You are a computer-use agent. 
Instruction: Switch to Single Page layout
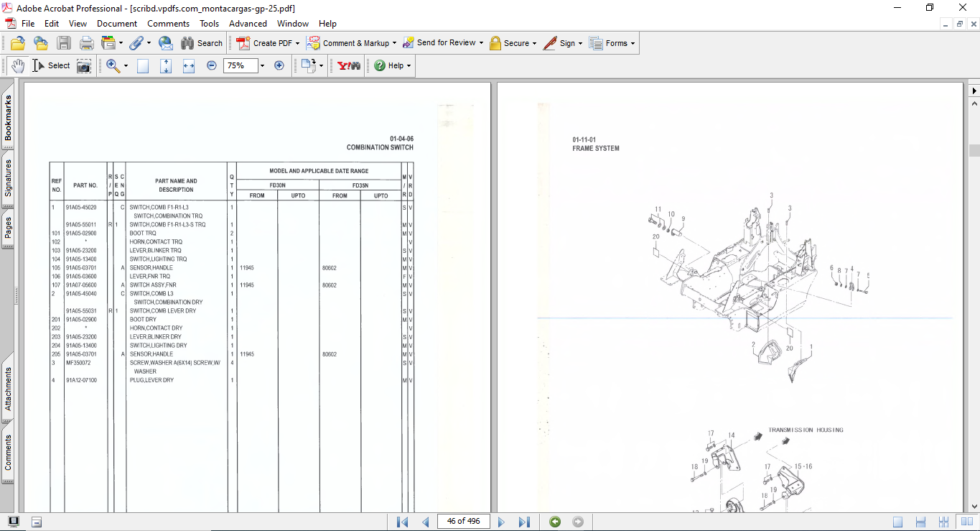click(x=898, y=522)
